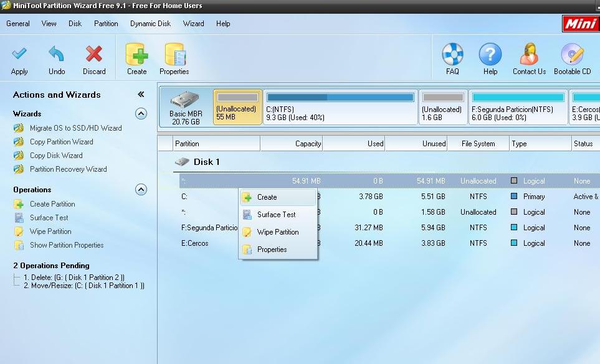Collapse the Operations section
Viewport: 600px width, 364px height.
tap(141, 189)
